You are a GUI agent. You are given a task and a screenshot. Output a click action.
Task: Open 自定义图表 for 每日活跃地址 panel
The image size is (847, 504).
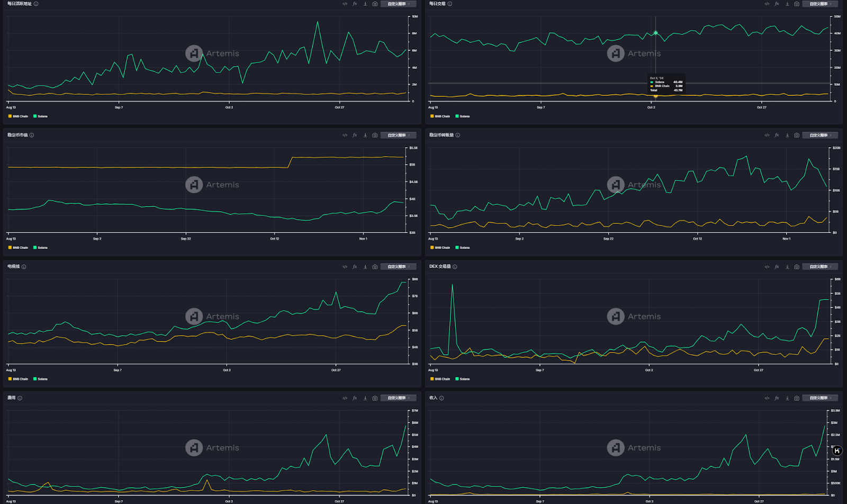(x=398, y=4)
